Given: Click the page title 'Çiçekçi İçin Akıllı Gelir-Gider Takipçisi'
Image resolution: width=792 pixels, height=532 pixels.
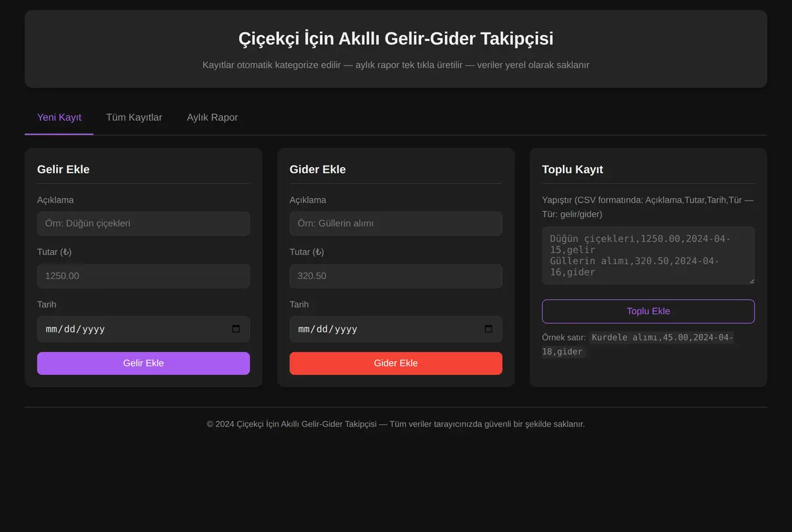Looking at the screenshot, I should (396, 38).
